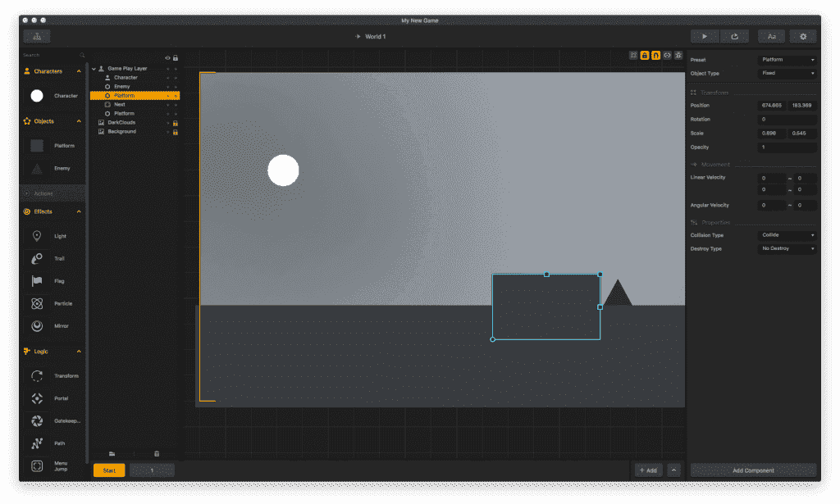Click the folder icon below layer list
This screenshot has height=504, width=840.
click(x=112, y=454)
